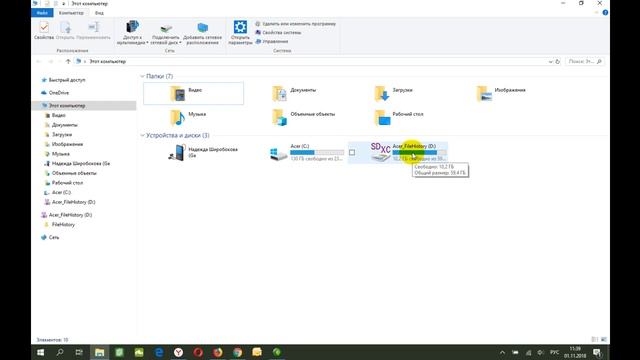Open Microsoft Edge from the taskbar
Viewport: 640px width, 360px height.
tap(159, 352)
